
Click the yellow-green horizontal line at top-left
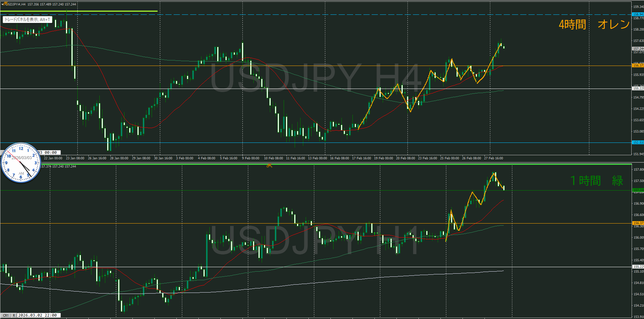[79, 11]
